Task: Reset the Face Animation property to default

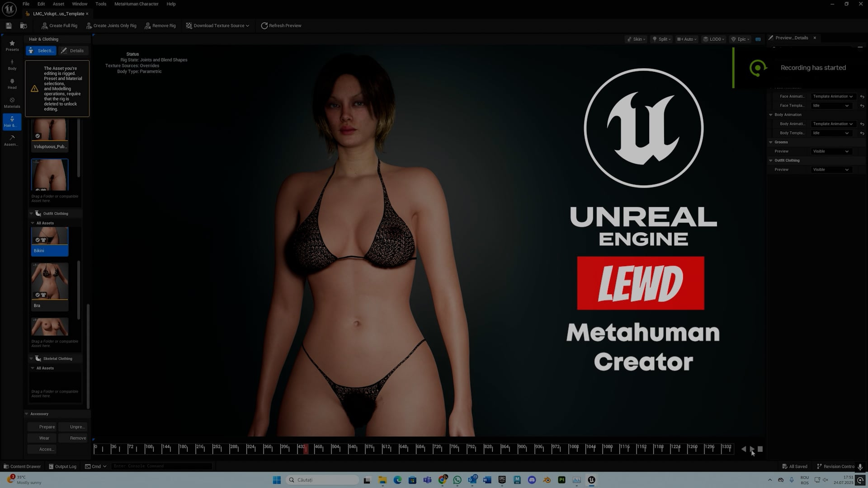Action: point(862,97)
